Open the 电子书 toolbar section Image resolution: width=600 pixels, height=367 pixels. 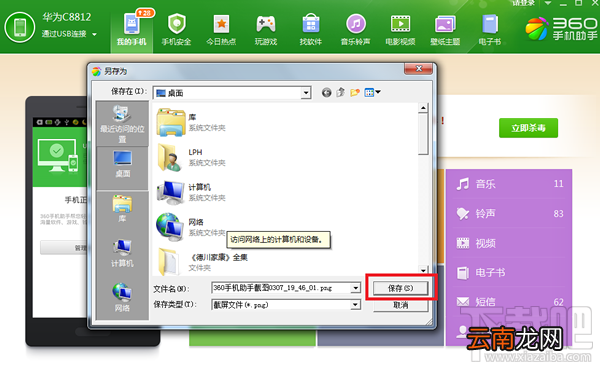(490, 30)
